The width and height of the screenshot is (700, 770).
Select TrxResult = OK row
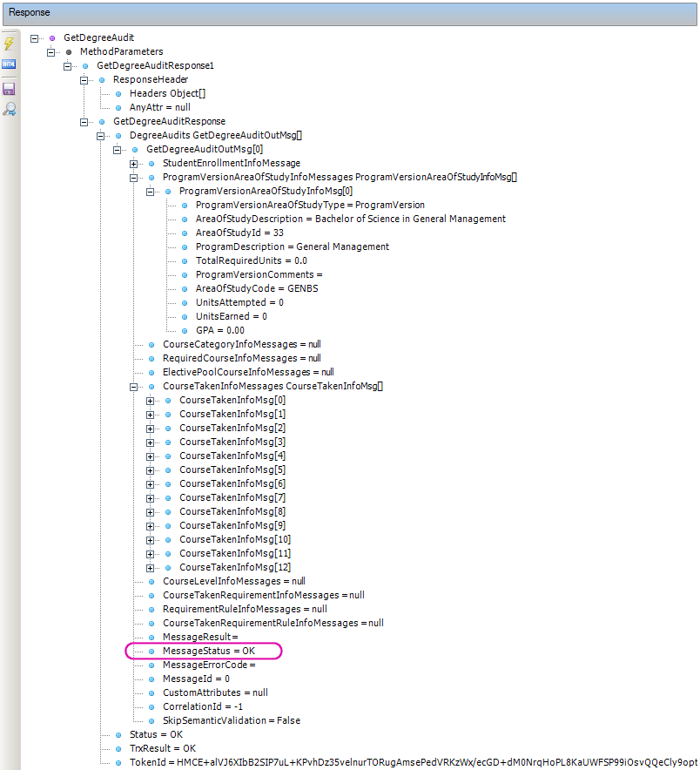pos(163,748)
